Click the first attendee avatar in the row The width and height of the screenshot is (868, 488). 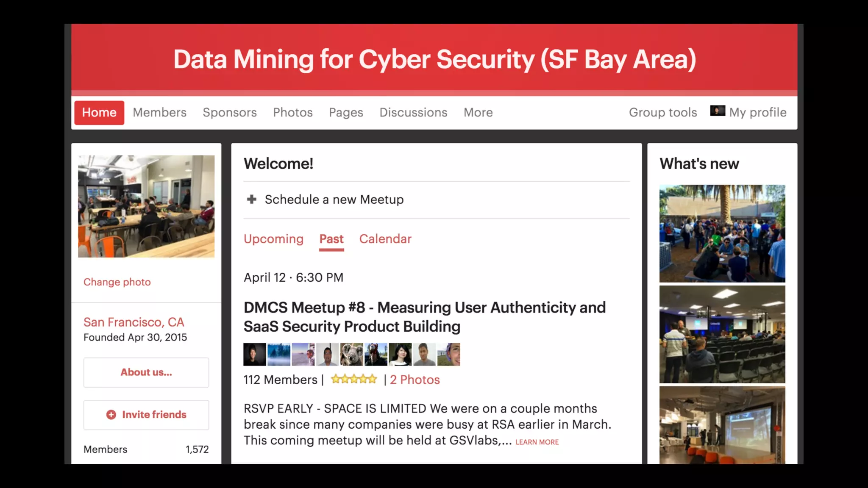point(255,355)
